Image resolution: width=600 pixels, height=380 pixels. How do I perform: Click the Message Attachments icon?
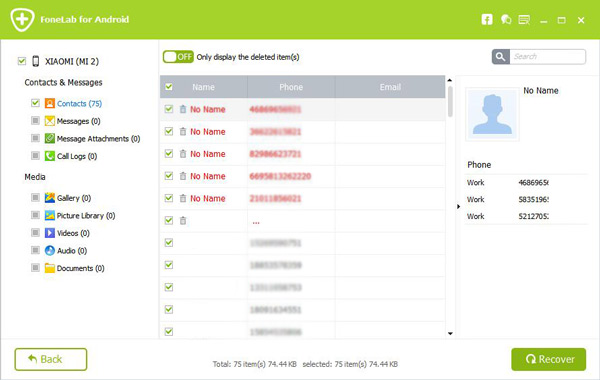coord(50,138)
